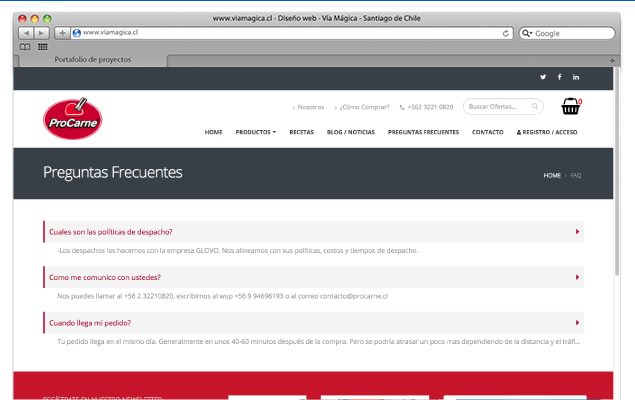Click the 'Buscar Ofertas' search field
Screen dimensions: 635x400
coord(498,107)
